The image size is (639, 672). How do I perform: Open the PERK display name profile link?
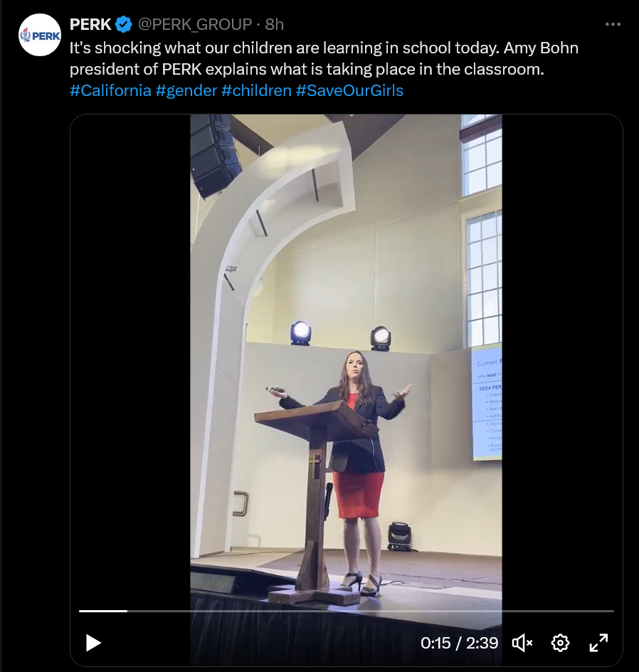(x=90, y=24)
